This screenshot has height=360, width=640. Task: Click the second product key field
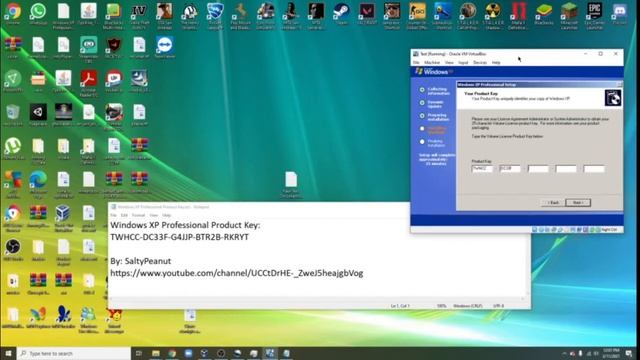(510, 169)
